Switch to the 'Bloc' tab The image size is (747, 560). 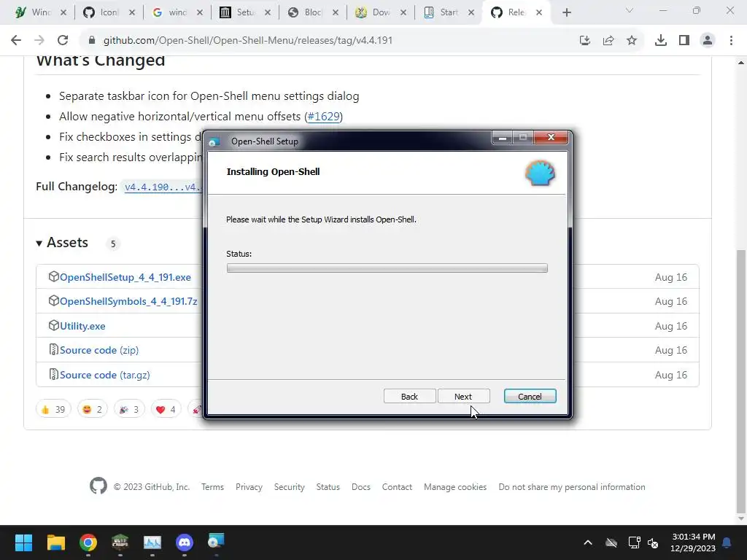[x=312, y=12]
